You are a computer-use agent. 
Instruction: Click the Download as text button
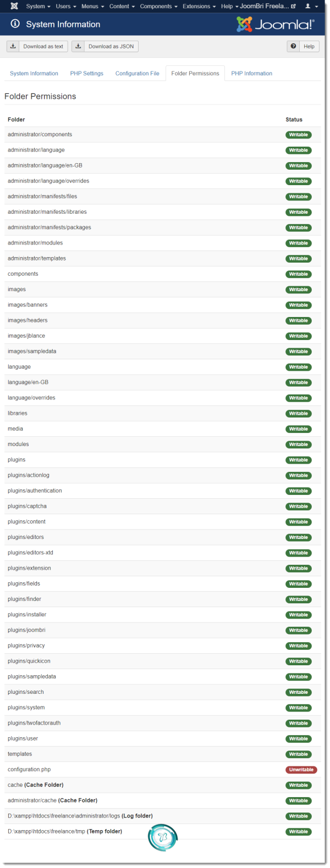pos(37,46)
